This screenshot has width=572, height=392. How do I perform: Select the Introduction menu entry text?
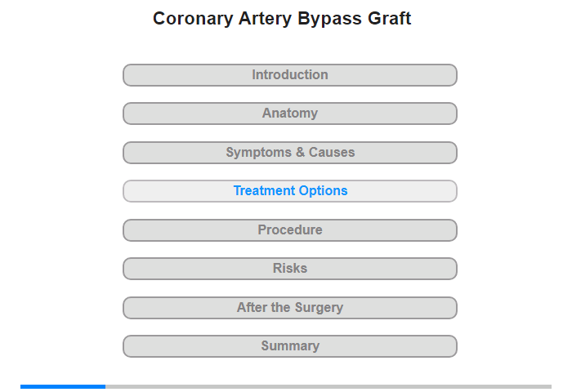(x=290, y=75)
